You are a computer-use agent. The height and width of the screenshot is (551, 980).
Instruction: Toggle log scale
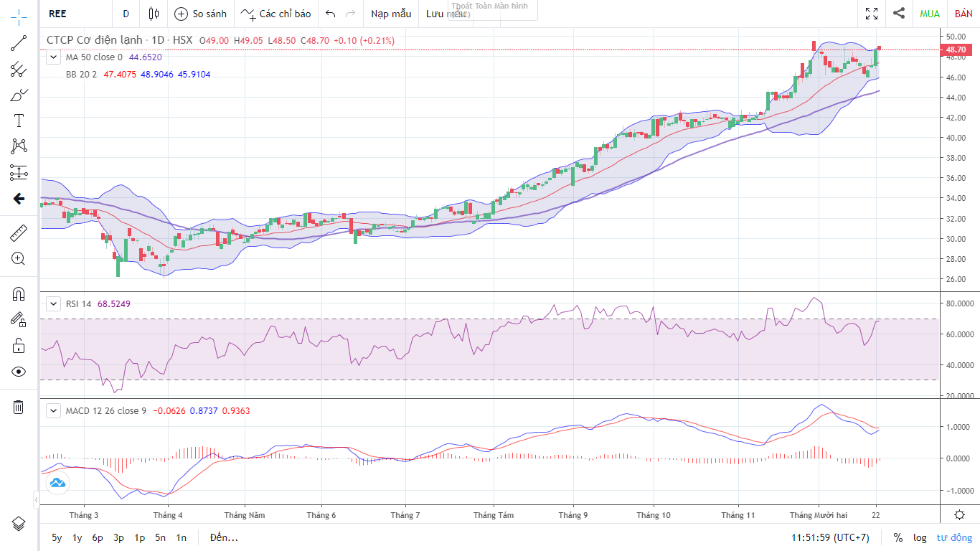click(920, 537)
